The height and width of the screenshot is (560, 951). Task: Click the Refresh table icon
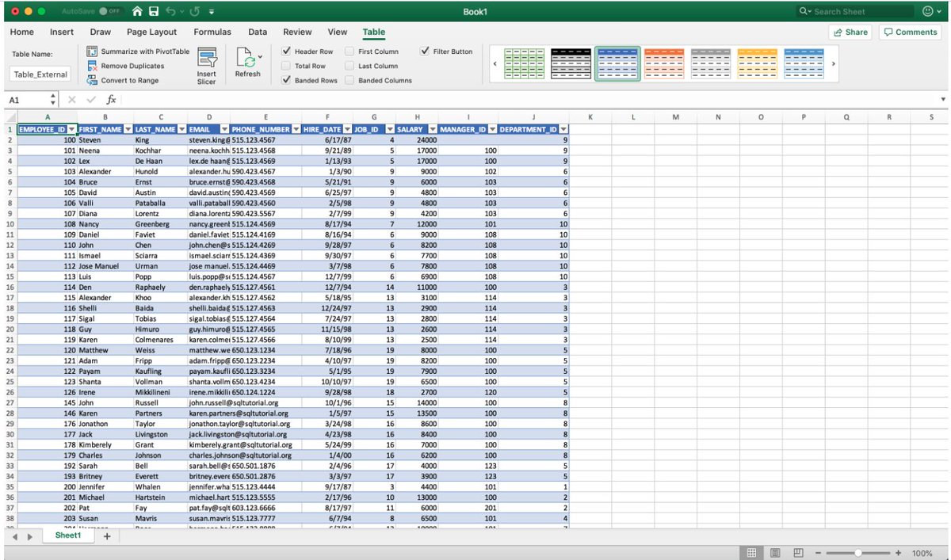[x=247, y=58]
